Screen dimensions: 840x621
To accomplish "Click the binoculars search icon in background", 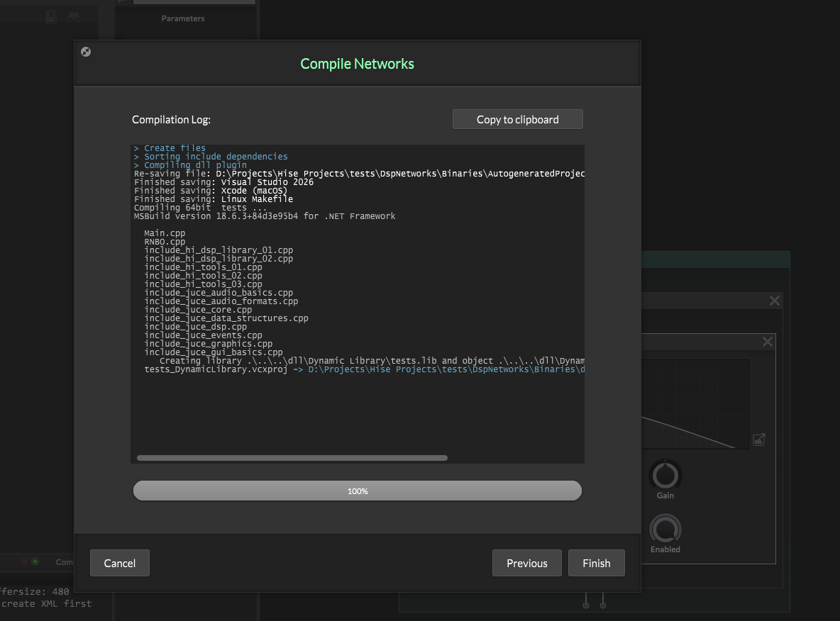I will click(73, 18).
